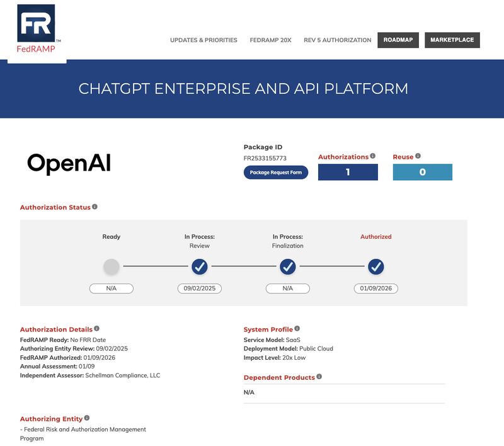Screen dimensions: 504x446
Task: Click the In Process Review checkmark circle
Action: click(x=200, y=267)
